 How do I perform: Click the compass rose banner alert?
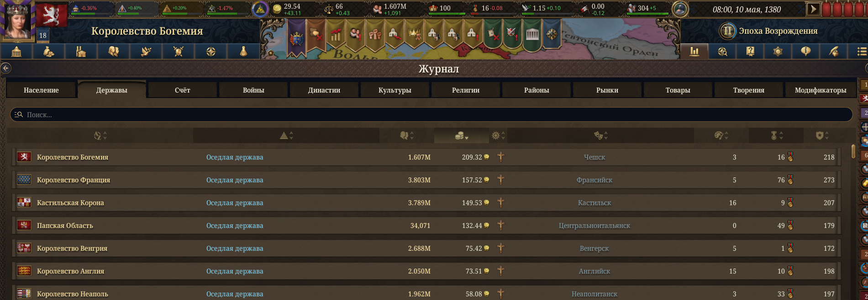click(x=552, y=35)
